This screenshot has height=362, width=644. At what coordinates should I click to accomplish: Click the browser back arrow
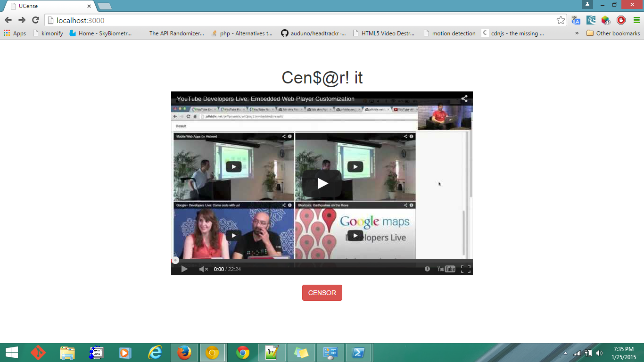[x=8, y=20]
